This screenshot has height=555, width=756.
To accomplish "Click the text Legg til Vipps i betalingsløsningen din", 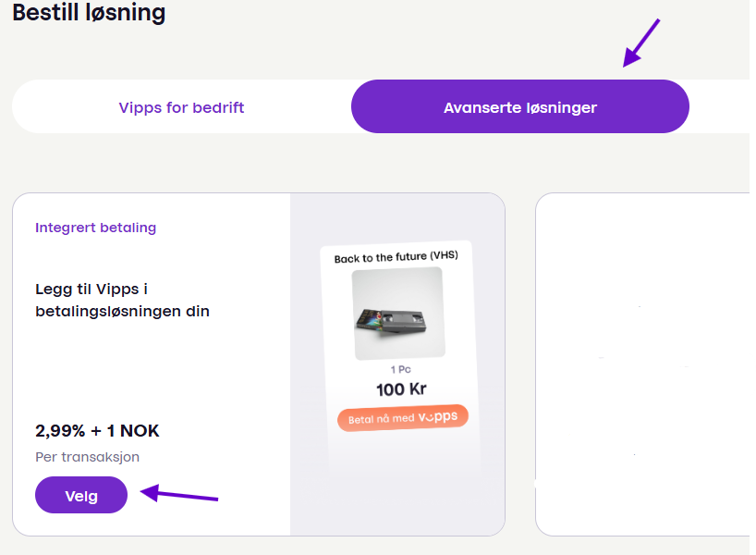I will 123,301.
